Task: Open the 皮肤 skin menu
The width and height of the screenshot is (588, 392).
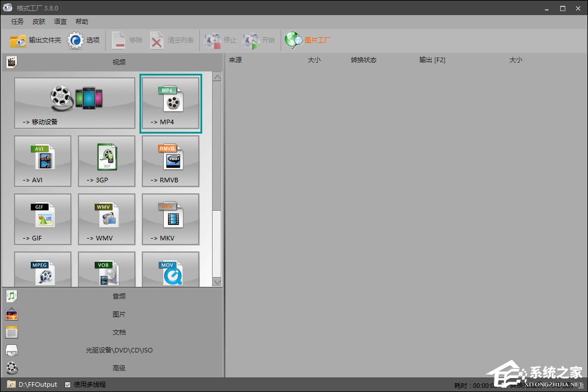Action: pos(38,21)
